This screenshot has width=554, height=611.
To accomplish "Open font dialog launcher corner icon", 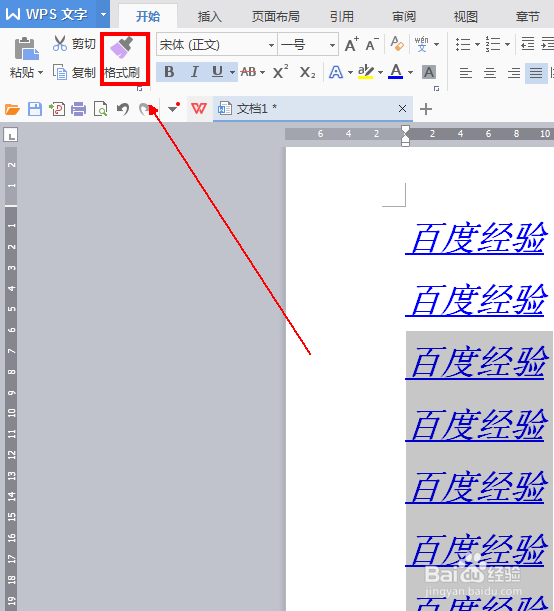I will click(x=436, y=89).
